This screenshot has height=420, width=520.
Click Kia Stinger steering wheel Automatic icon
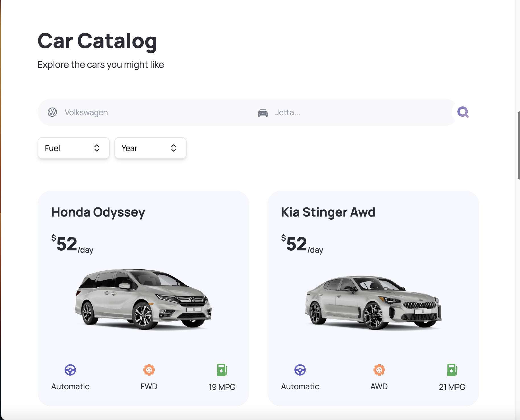point(300,370)
